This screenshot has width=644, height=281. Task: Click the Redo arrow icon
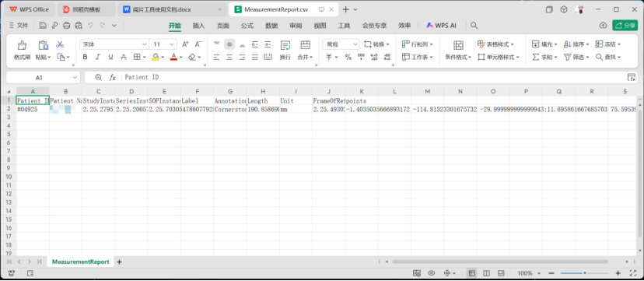coord(102,26)
